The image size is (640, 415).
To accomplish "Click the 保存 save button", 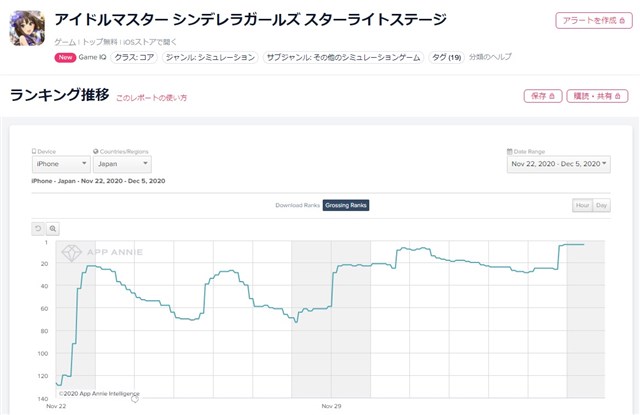I will (x=543, y=96).
